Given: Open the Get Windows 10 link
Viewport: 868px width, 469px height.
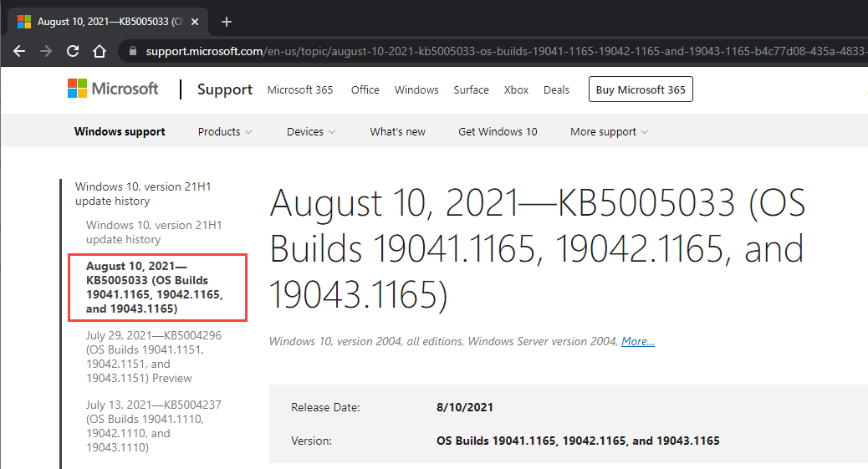Looking at the screenshot, I should (498, 132).
